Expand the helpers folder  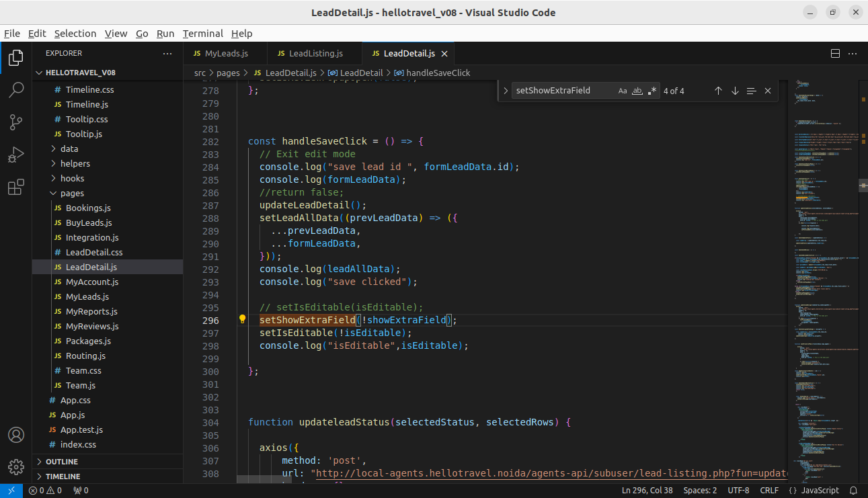pyautogui.click(x=75, y=163)
